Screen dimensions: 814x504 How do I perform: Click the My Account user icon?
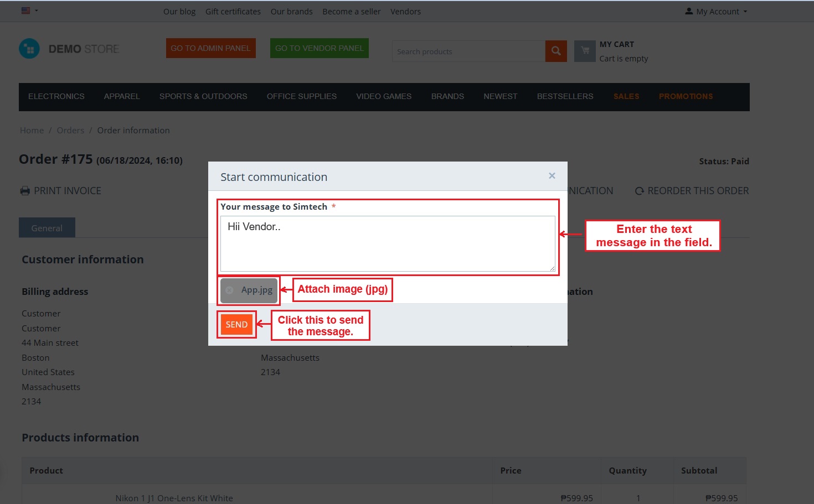[x=689, y=11]
